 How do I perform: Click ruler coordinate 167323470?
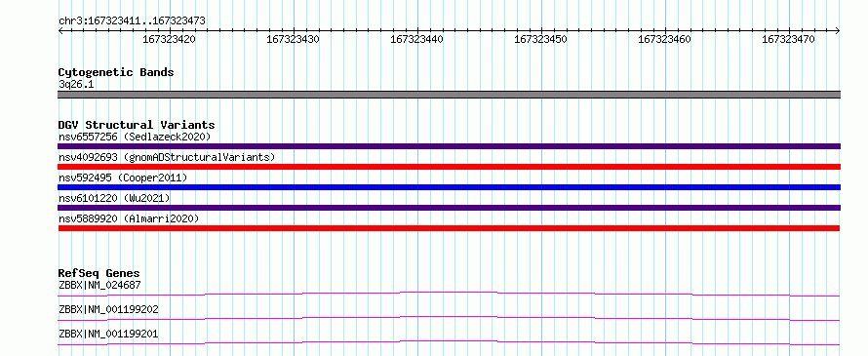pos(789,39)
